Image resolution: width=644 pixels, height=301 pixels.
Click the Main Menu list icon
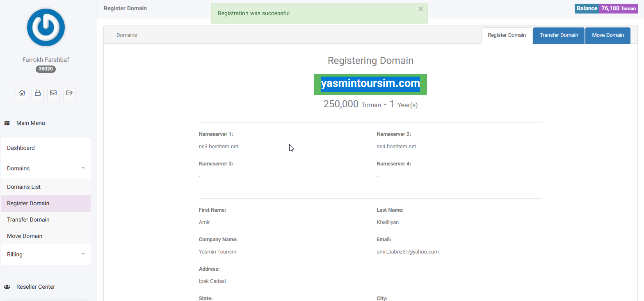click(x=7, y=123)
